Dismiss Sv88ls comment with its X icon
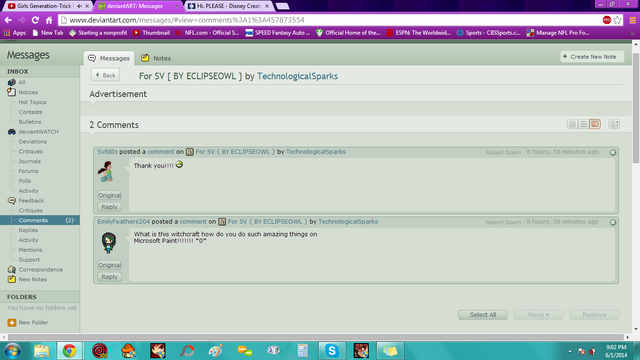640x360 pixels. pyautogui.click(x=613, y=152)
